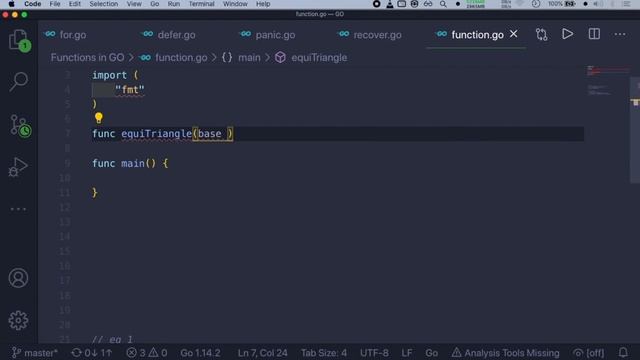Image resolution: width=640 pixels, height=360 pixels.
Task: Synchronize changes 0 down 1 up
Action: point(91,353)
